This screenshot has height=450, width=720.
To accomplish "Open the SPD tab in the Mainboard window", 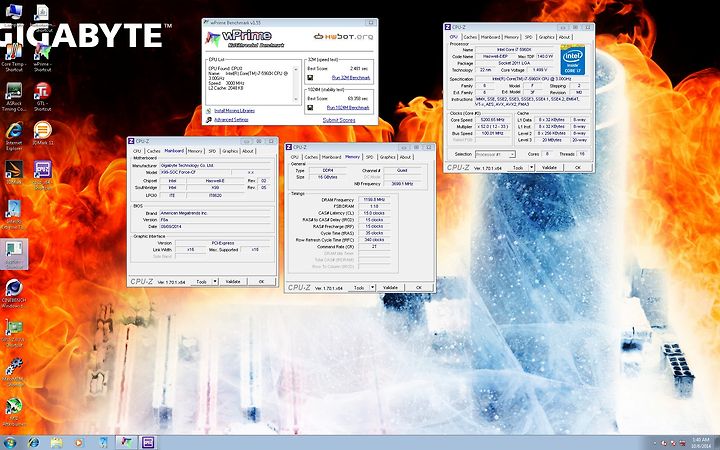I will click(x=212, y=151).
